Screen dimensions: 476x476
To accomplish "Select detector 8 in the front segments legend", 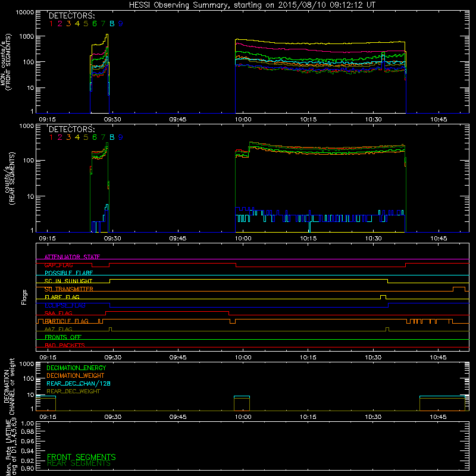I will pyautogui.click(x=112, y=24).
